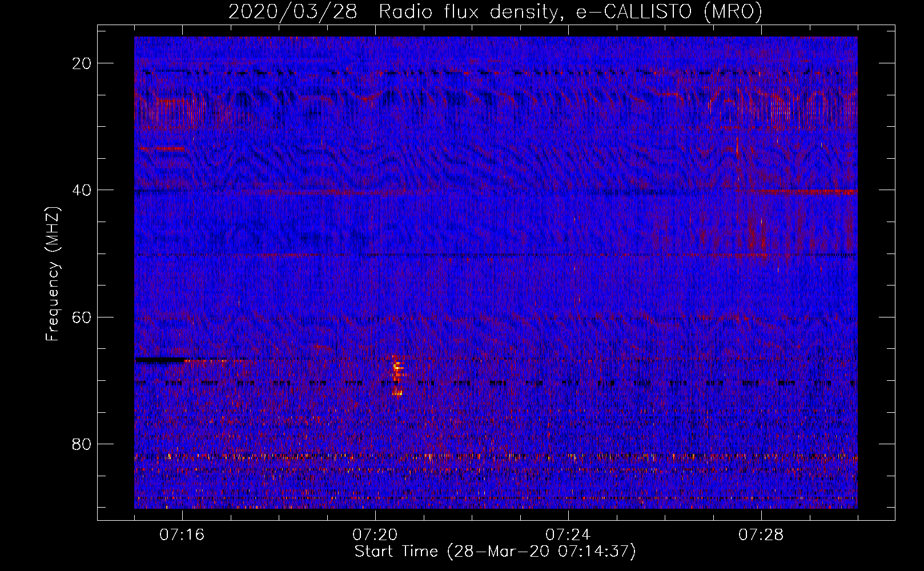Click the bright yellow burst near 07:20

397,376
